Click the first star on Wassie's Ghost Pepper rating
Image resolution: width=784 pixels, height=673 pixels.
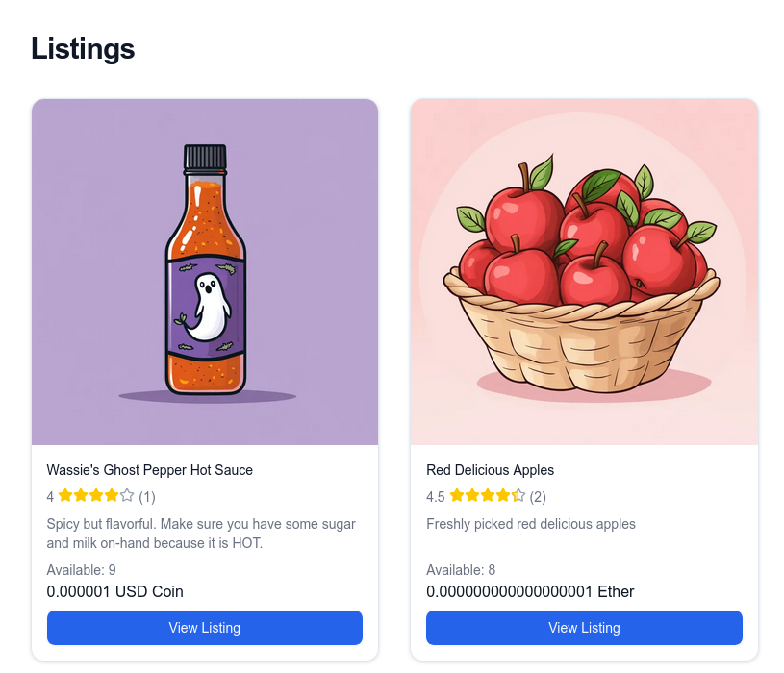tap(65, 497)
